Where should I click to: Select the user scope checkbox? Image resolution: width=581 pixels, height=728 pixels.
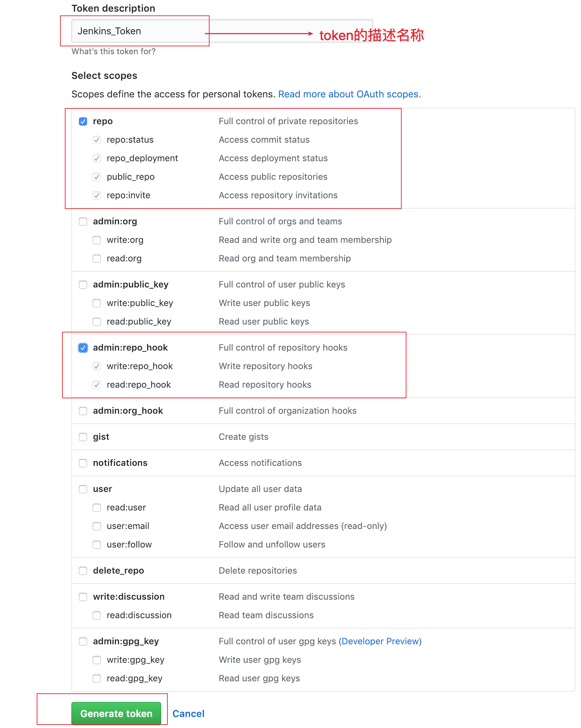pos(83,489)
